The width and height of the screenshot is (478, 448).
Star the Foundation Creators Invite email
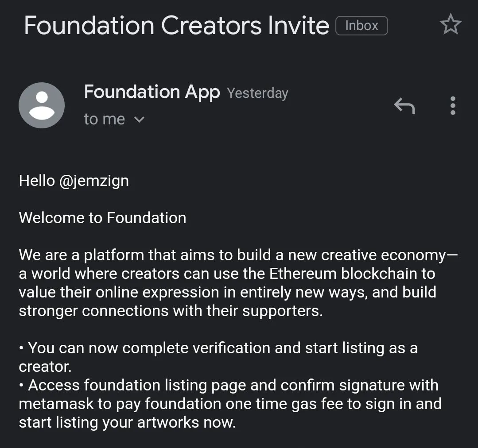click(451, 24)
